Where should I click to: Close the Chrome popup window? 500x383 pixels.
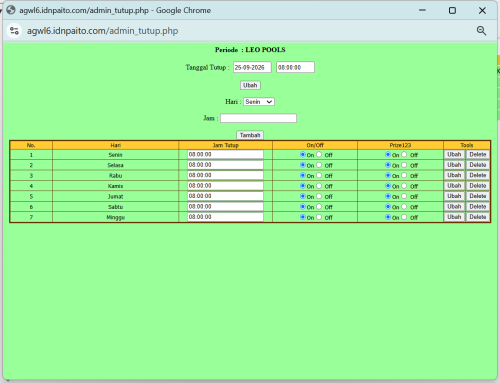(482, 11)
